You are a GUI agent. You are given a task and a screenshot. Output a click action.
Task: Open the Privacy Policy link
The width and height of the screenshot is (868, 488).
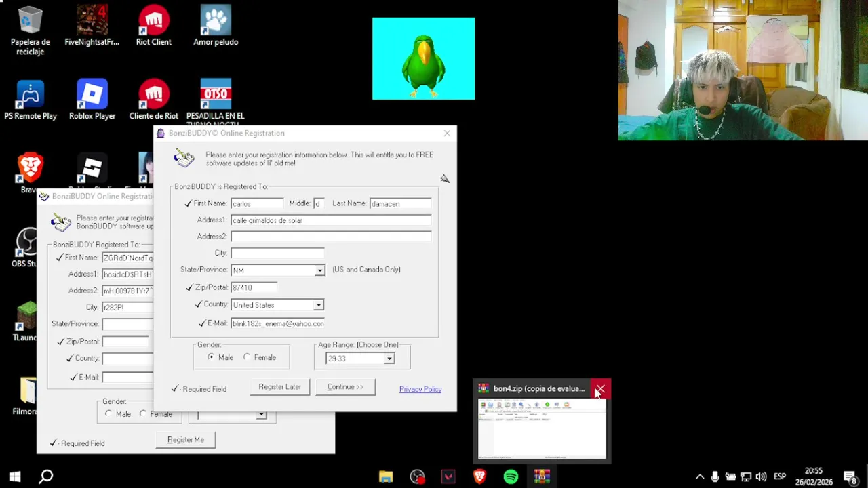pos(420,389)
